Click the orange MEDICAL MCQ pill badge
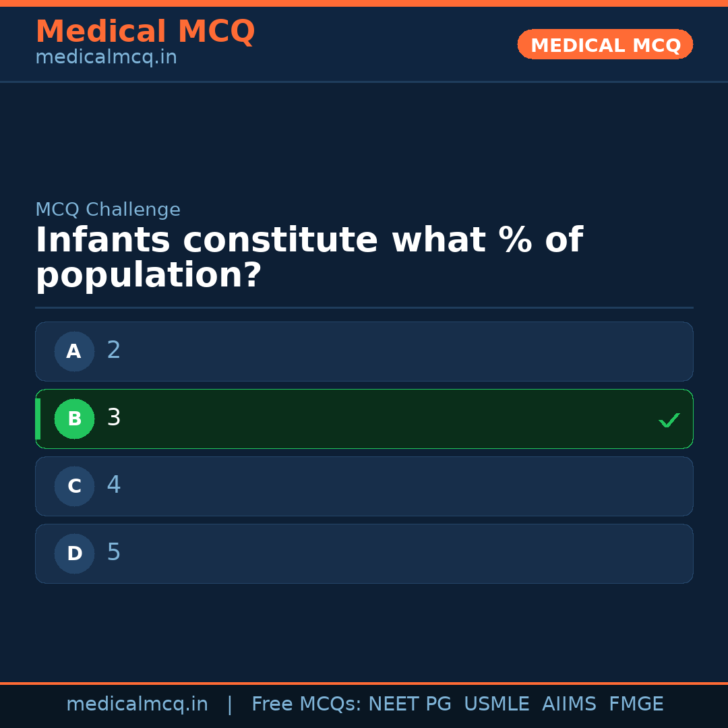This screenshot has width=728, height=728. 605,44
